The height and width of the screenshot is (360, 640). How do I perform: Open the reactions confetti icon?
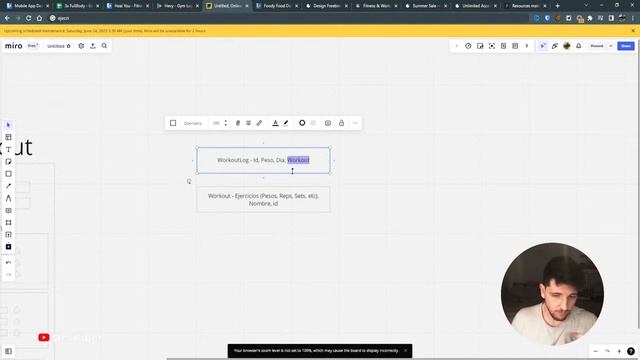[x=554, y=46]
